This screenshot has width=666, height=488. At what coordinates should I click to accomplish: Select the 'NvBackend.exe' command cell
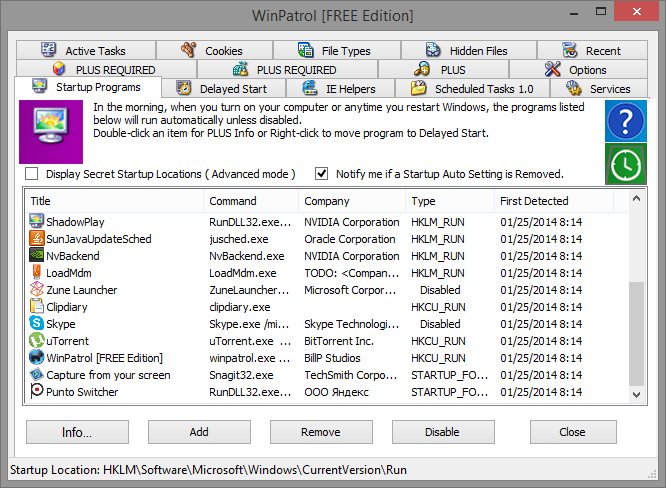[246, 256]
